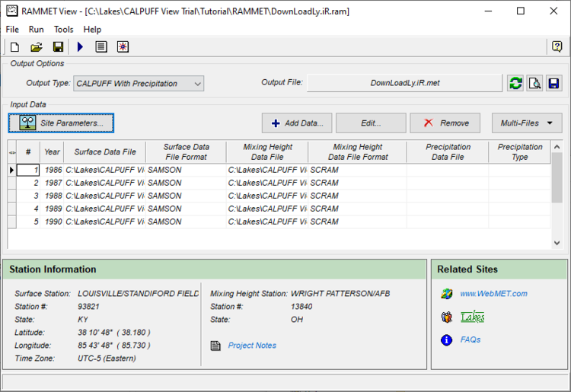The image size is (571, 392).
Task: Click the Add Data button
Action: pos(297,123)
